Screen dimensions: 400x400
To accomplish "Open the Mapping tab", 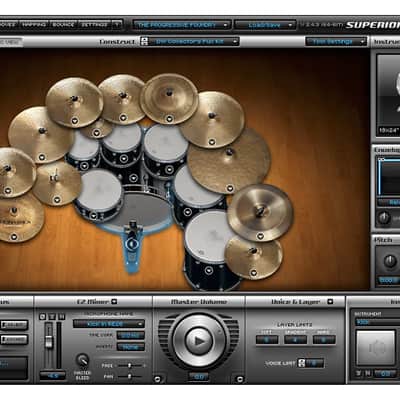I will tap(34, 25).
